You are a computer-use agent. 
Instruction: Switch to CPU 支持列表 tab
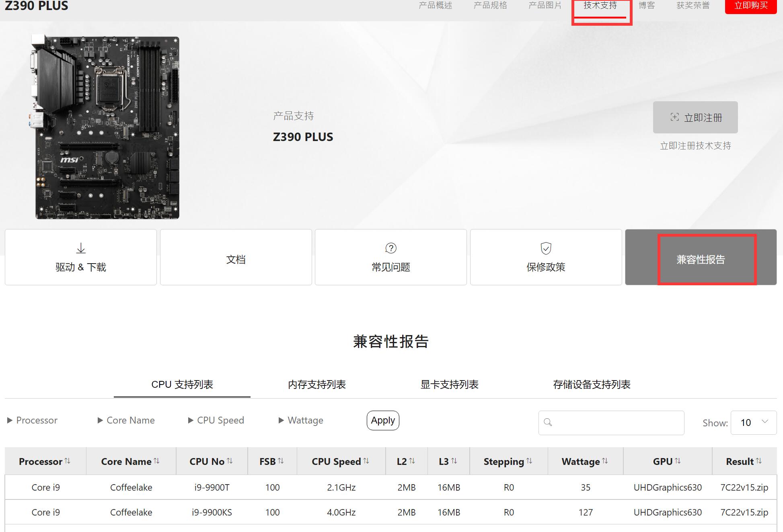pos(182,385)
